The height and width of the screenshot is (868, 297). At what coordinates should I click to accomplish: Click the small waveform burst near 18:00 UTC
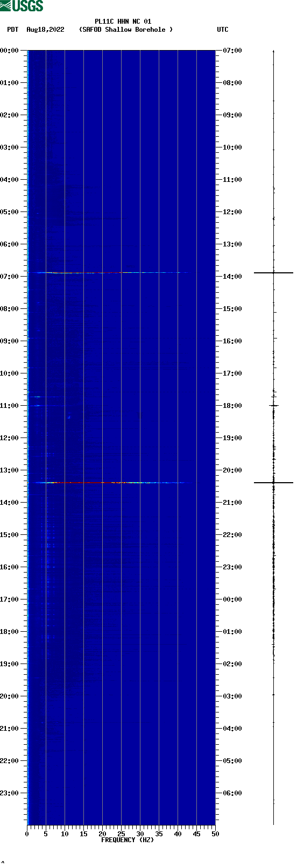tap(273, 405)
